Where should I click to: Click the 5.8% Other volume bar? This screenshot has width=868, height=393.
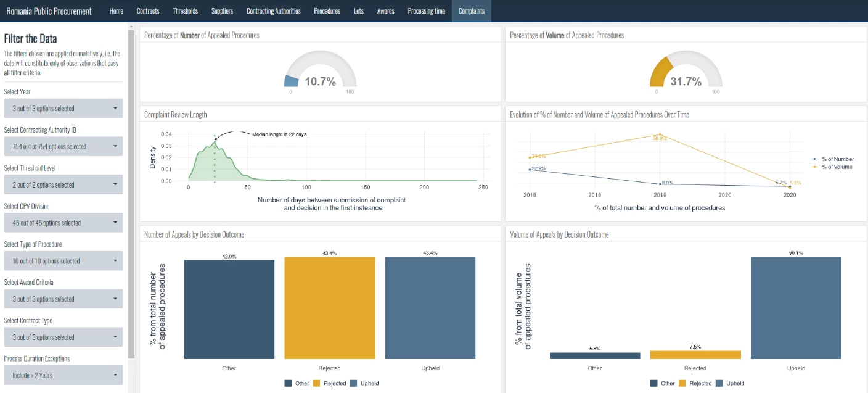pyautogui.click(x=595, y=356)
